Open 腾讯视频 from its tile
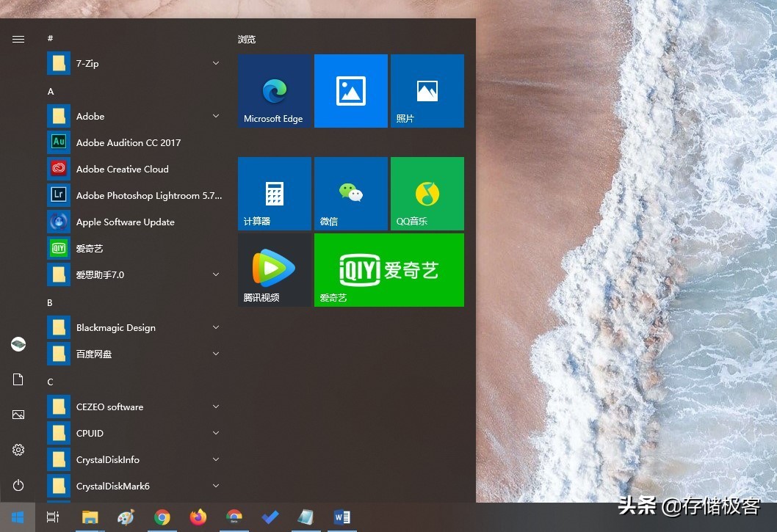777x532 pixels. pos(274,269)
